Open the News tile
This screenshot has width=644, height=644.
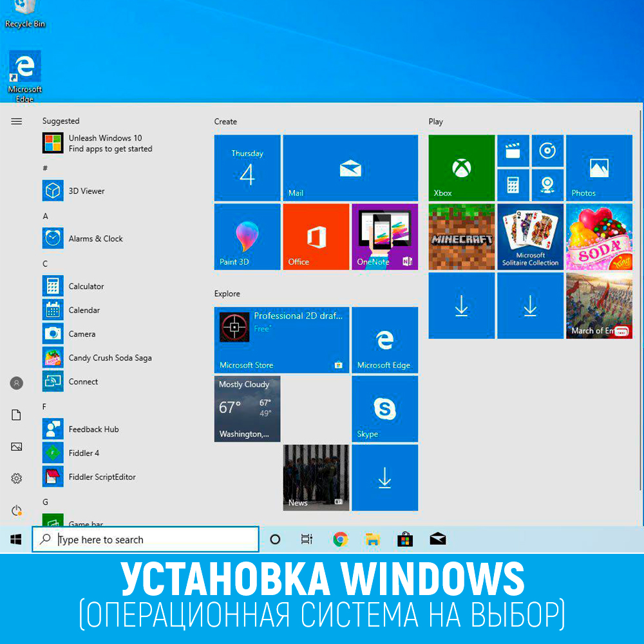click(x=316, y=478)
